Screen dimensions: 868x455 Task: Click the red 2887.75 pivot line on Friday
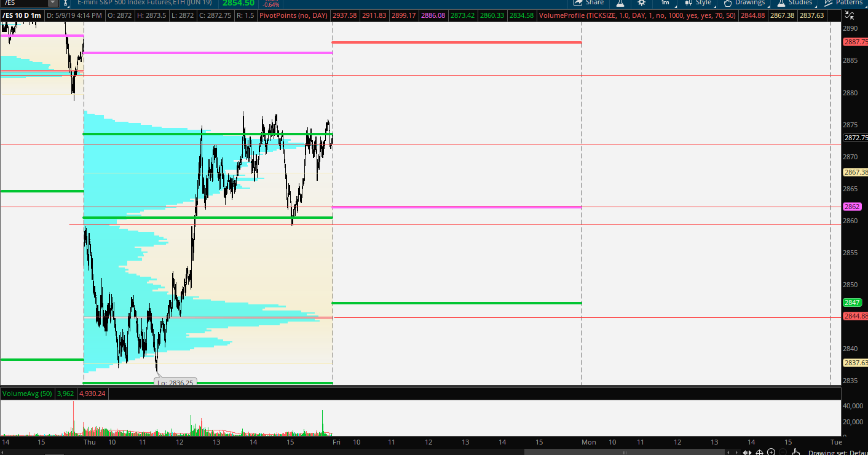tap(456, 42)
